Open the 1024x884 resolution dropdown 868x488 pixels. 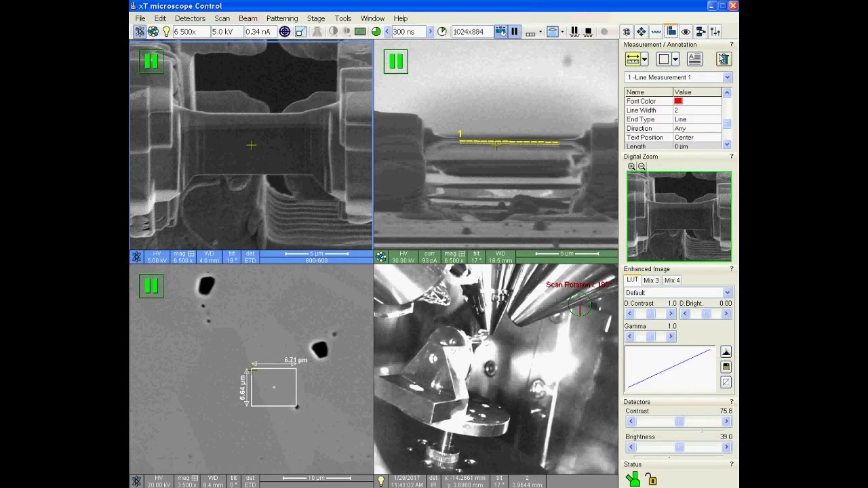click(x=472, y=31)
